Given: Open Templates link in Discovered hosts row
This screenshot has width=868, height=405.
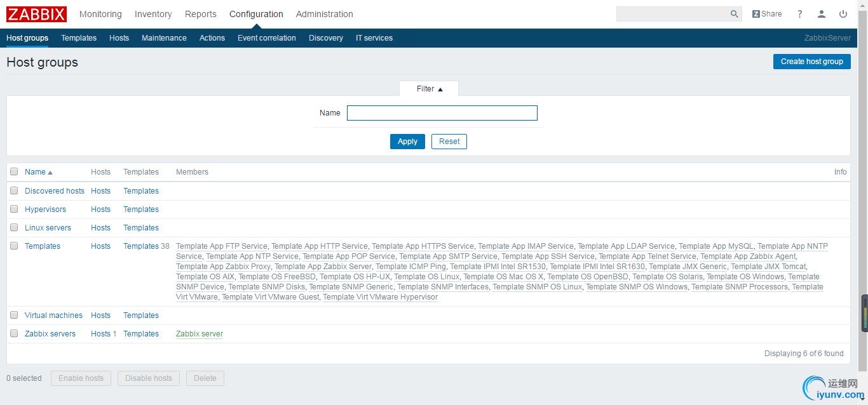Looking at the screenshot, I should 141,190.
